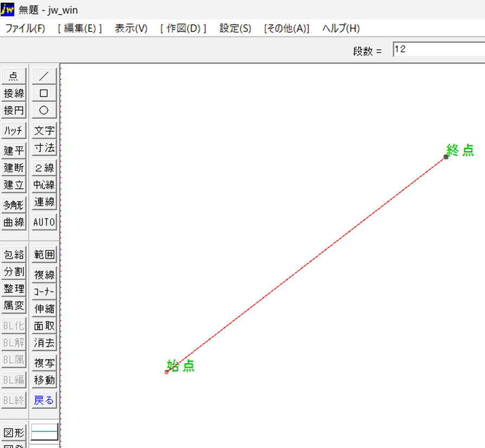This screenshot has height=448, width=485.
Task: Open the ヘルプ(H) help menu
Action: 340,28
